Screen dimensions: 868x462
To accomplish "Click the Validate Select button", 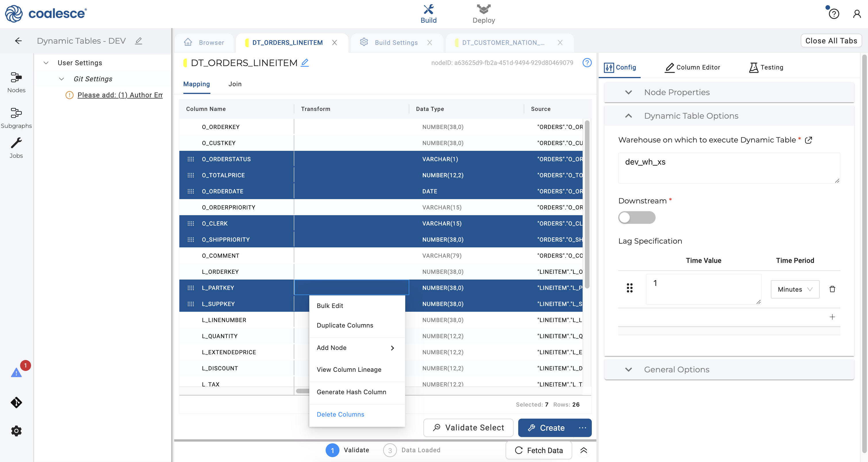I will 468,428.
